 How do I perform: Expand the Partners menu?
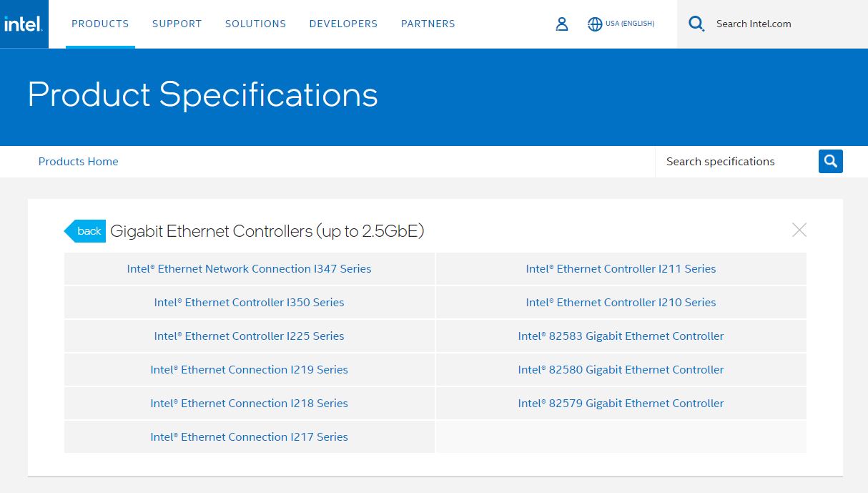coord(428,24)
